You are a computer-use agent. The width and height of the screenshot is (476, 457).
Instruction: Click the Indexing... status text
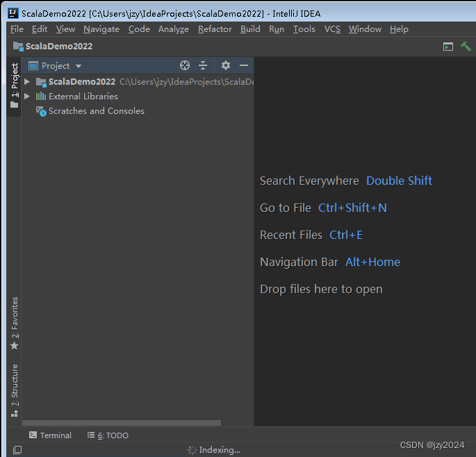(x=220, y=450)
